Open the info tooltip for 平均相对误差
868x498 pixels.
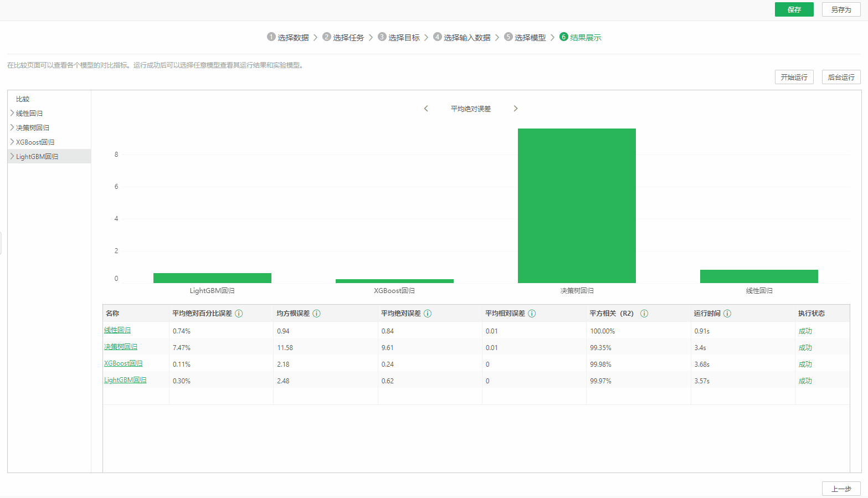coord(532,314)
